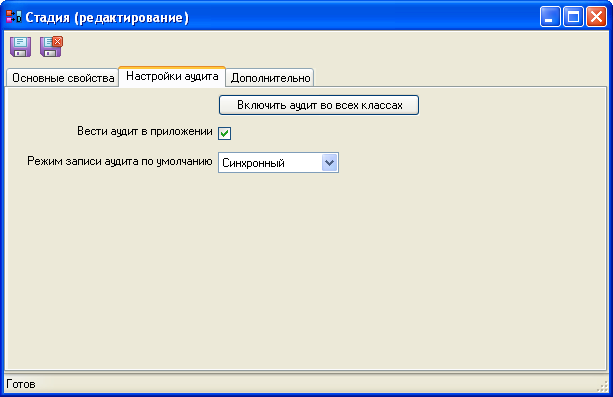
Task: Click the resize grip in status bar corner
Action: click(x=602, y=386)
